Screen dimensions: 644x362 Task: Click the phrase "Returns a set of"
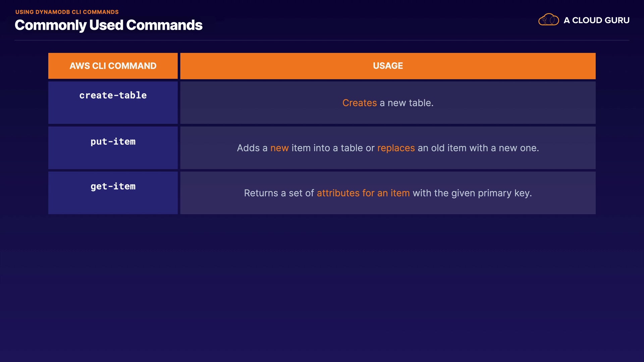(279, 193)
